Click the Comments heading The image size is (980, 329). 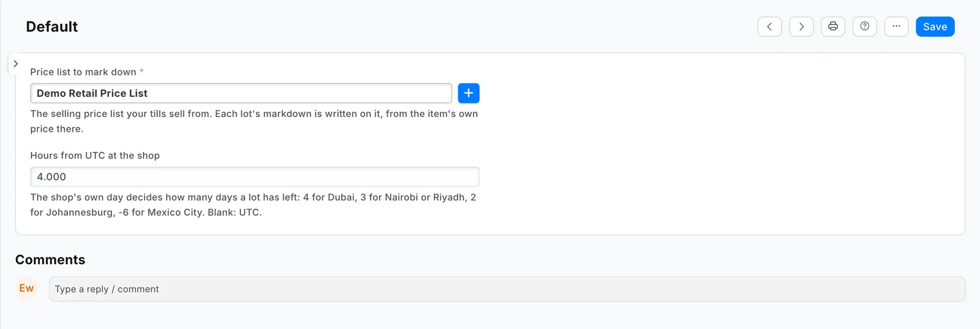point(50,260)
